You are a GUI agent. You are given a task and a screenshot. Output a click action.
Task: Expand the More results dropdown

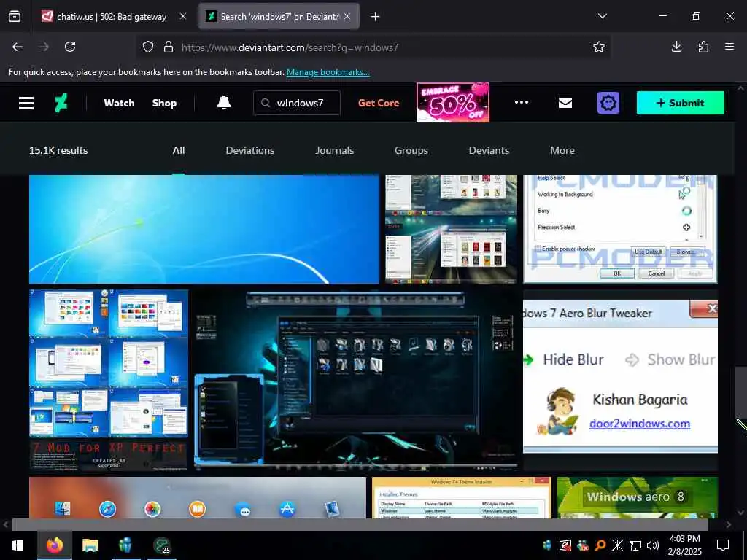point(562,150)
